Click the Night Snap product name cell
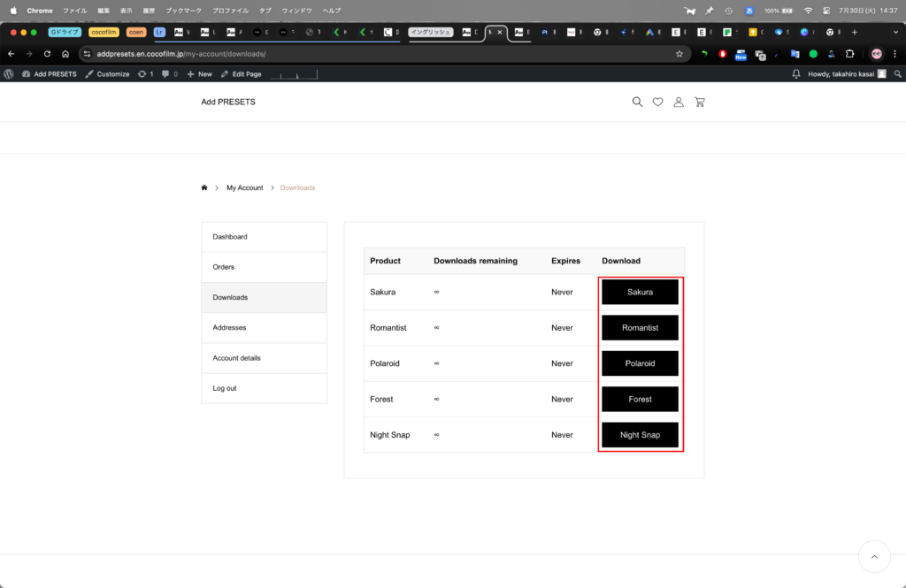The height and width of the screenshot is (588, 906). (x=390, y=435)
